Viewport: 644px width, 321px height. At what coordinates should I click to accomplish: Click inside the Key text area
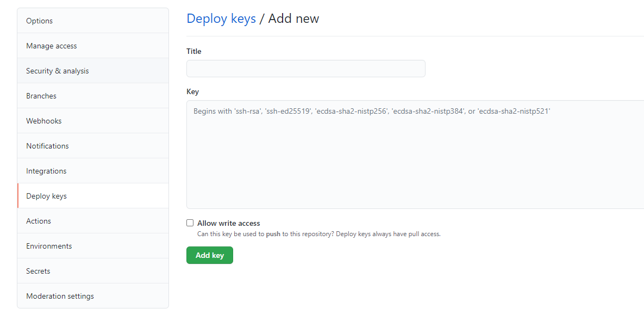point(413,158)
